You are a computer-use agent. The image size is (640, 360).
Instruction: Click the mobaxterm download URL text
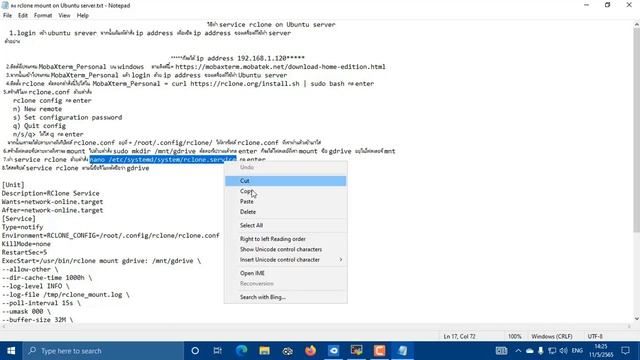280,67
